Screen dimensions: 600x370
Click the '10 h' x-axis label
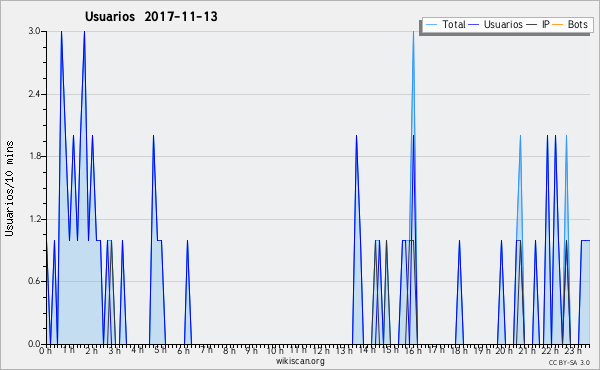pyautogui.click(x=275, y=351)
